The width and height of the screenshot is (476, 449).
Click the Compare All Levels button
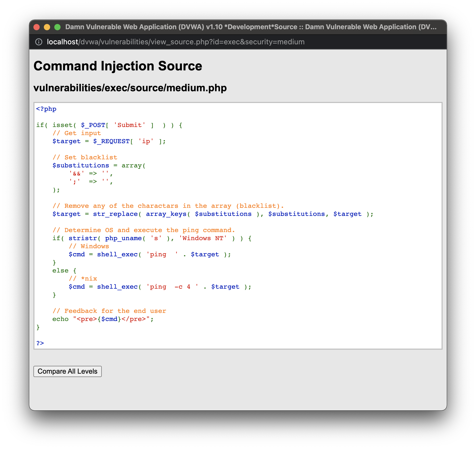tap(67, 371)
